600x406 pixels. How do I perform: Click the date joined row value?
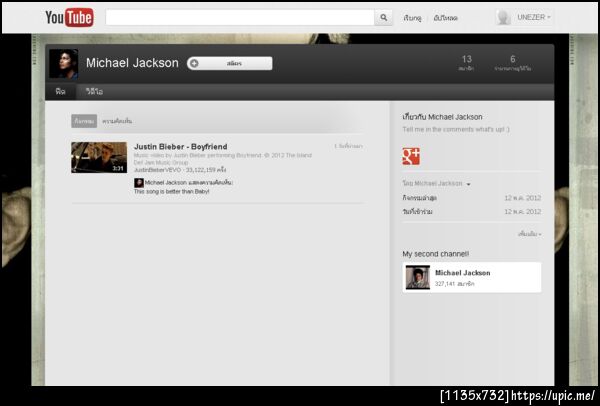pyautogui.click(x=522, y=212)
